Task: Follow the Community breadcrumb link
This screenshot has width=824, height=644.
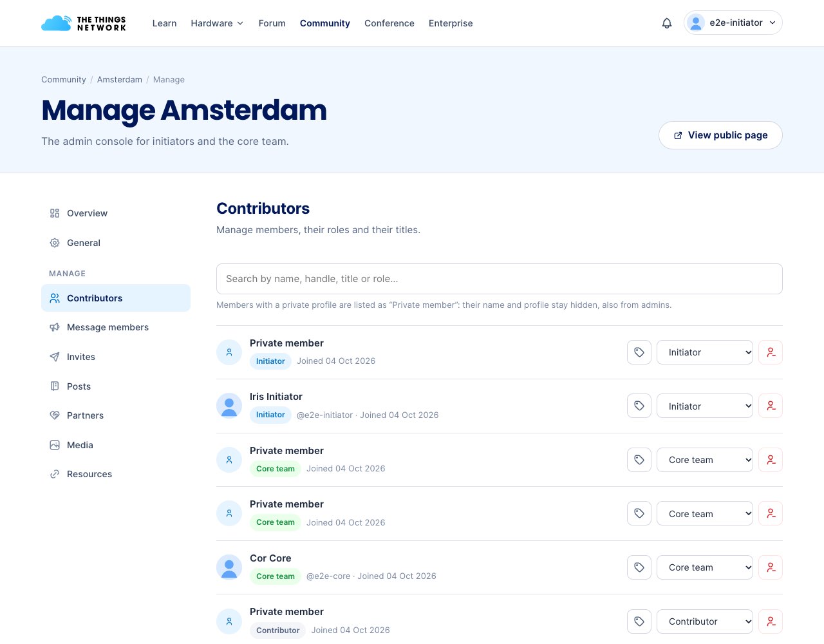Action: tap(64, 80)
